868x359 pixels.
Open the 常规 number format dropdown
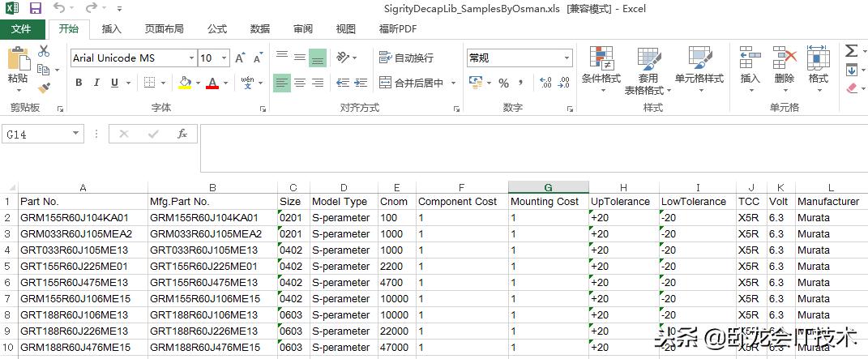tap(567, 58)
